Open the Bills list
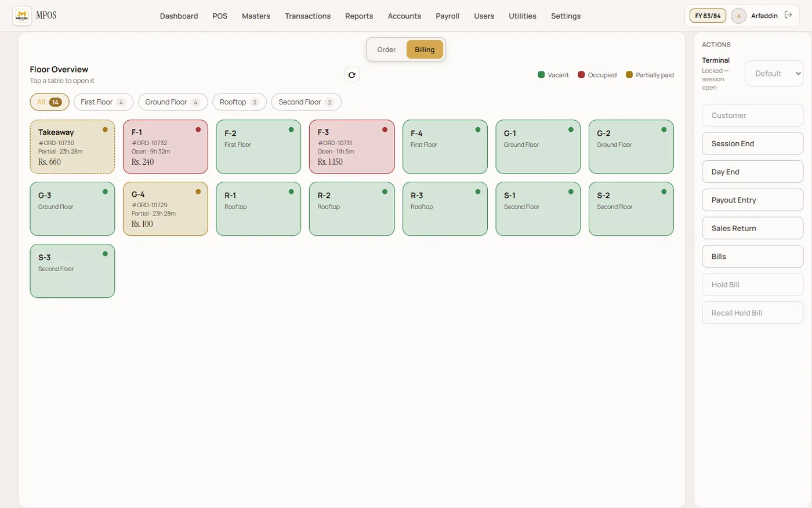The image size is (812, 508). [x=752, y=257]
